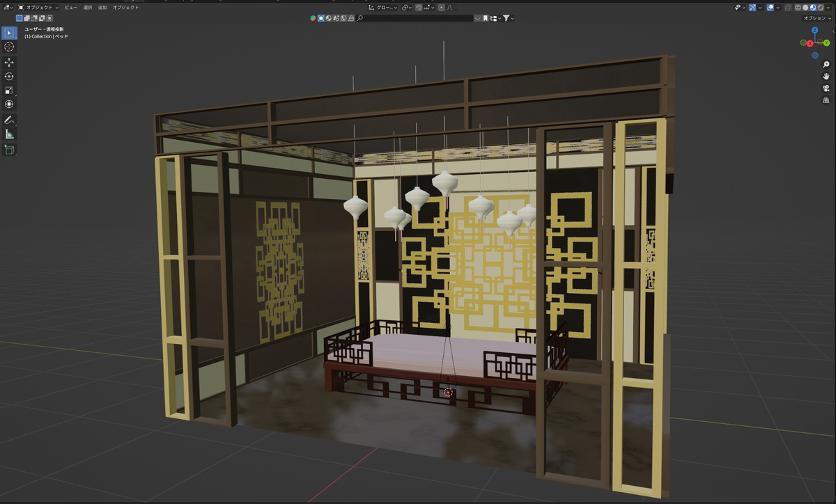This screenshot has height=504, width=836.
Task: Open the 追加 menu
Action: pyautogui.click(x=102, y=8)
